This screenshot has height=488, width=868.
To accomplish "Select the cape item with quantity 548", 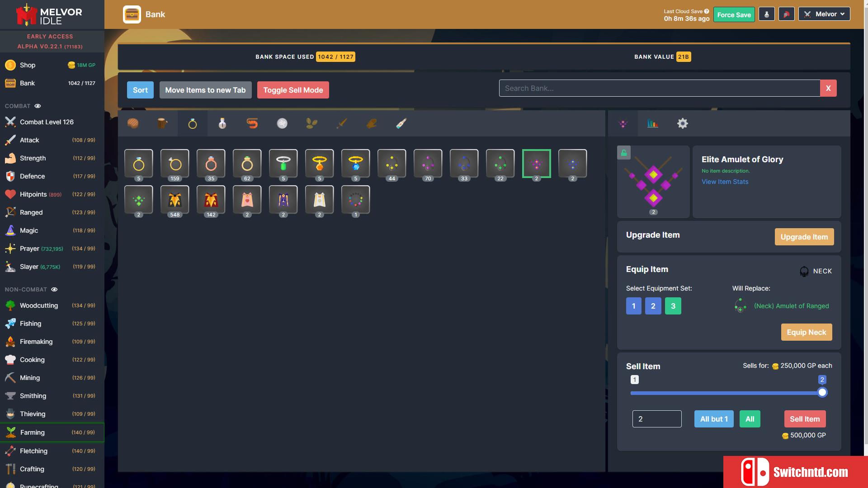I will (175, 200).
